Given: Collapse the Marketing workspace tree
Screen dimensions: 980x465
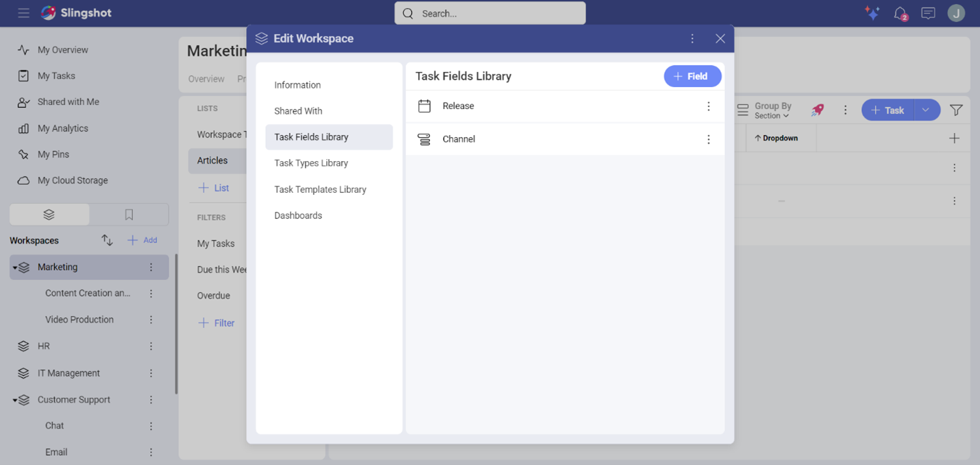Looking at the screenshot, I should click(x=14, y=267).
